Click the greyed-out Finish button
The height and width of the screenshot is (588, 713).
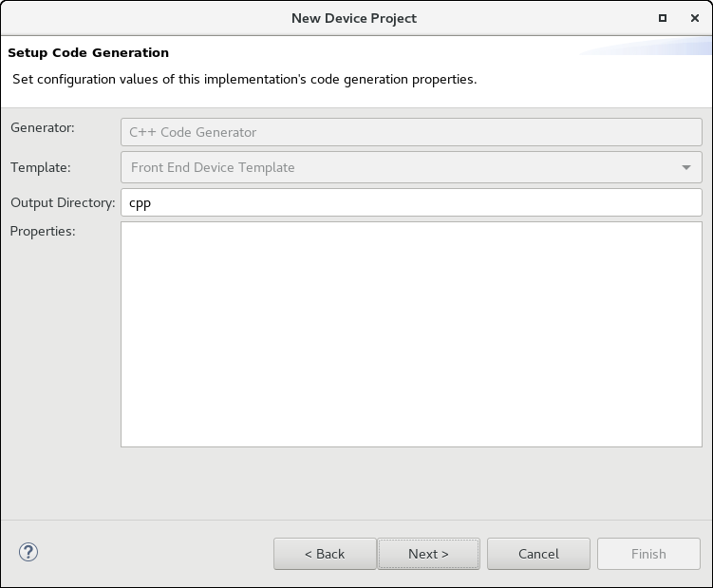pyautogui.click(x=648, y=554)
